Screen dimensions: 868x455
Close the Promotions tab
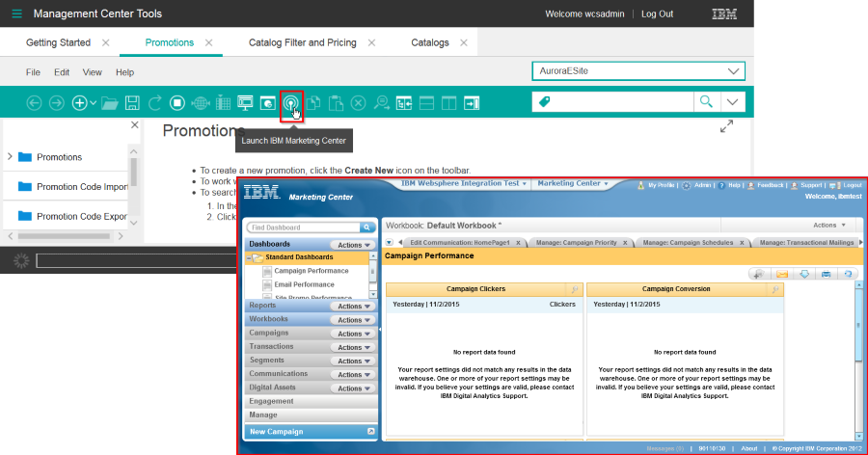(x=208, y=42)
